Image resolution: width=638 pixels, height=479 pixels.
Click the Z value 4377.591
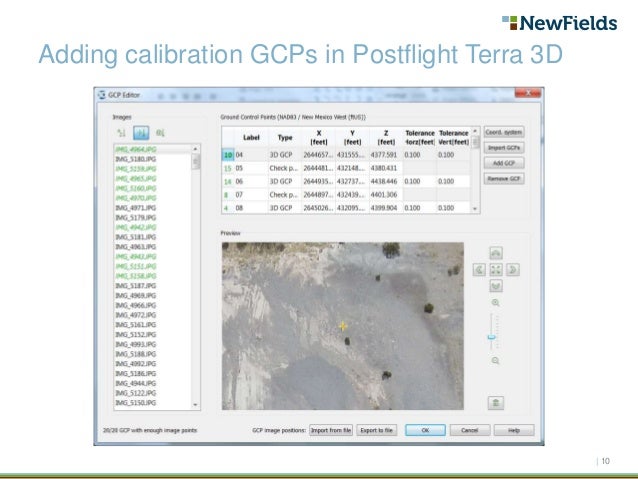[x=386, y=155]
